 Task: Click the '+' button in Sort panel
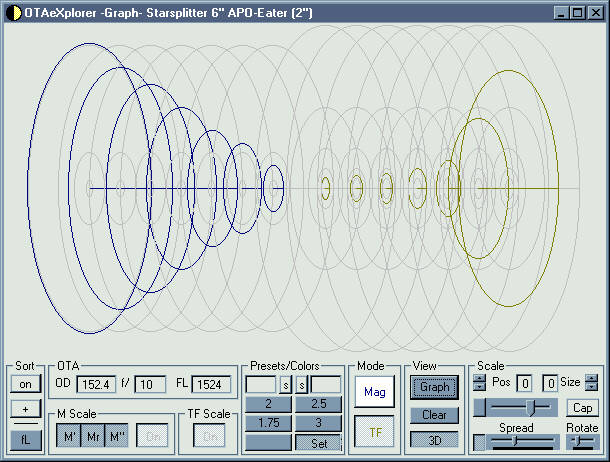tap(26, 409)
